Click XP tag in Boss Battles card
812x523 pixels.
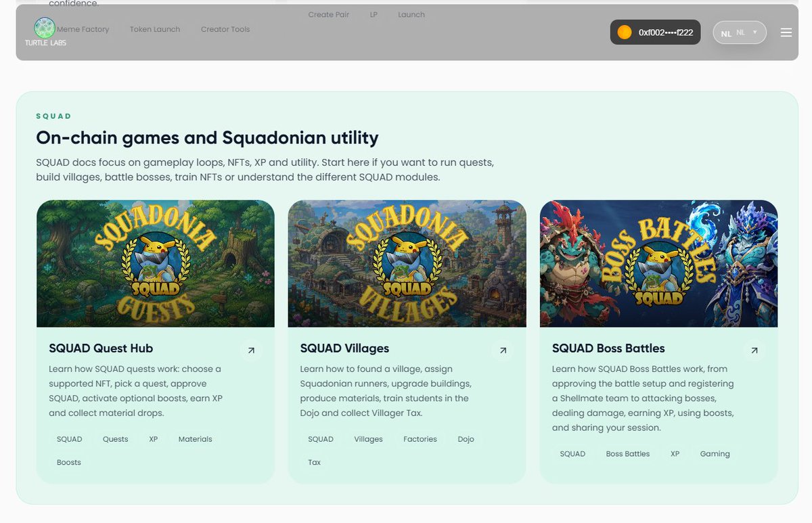675,454
